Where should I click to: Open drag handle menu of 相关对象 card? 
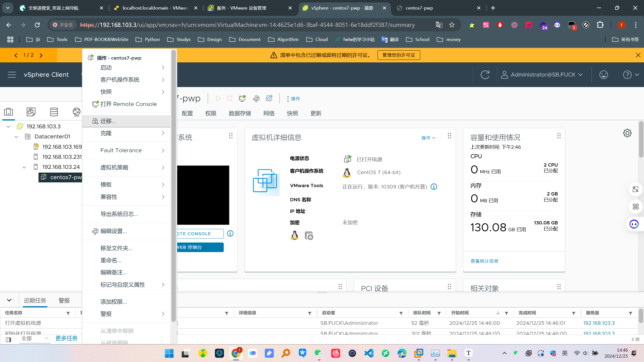click(559, 287)
